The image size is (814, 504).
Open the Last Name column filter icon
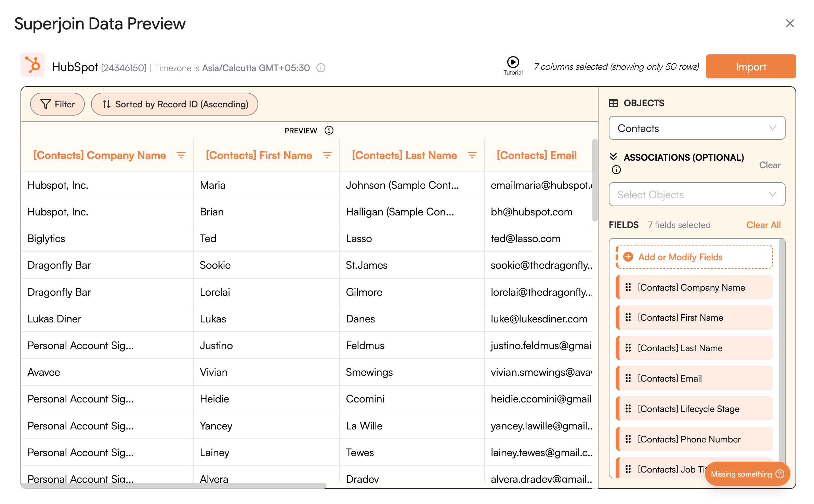pyautogui.click(x=472, y=155)
